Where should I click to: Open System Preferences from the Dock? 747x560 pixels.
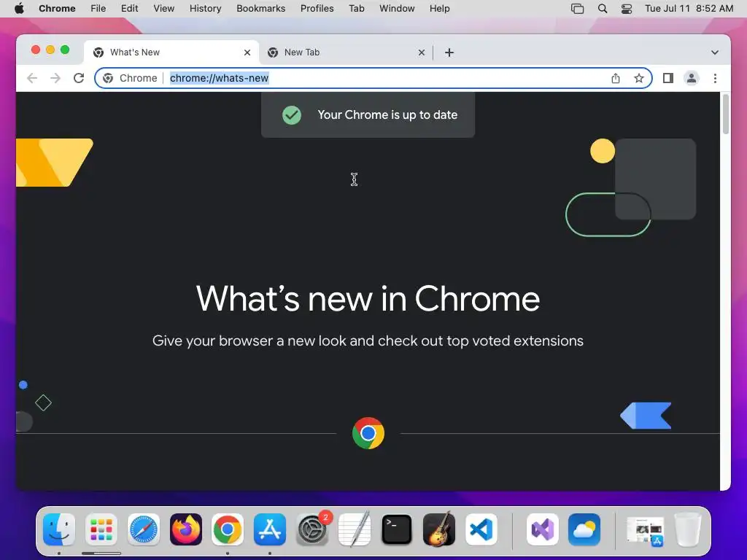[x=312, y=529]
